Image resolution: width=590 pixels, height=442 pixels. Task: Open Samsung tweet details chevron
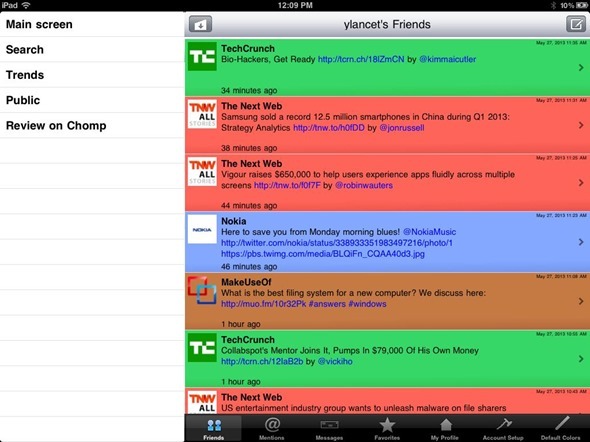point(581,125)
